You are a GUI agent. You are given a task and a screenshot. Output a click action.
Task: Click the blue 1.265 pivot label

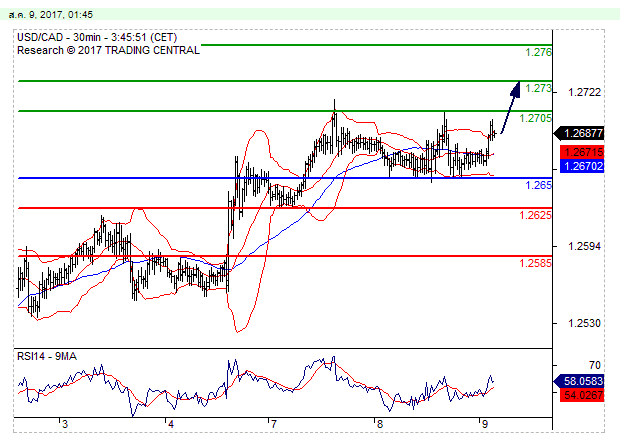[x=538, y=185]
